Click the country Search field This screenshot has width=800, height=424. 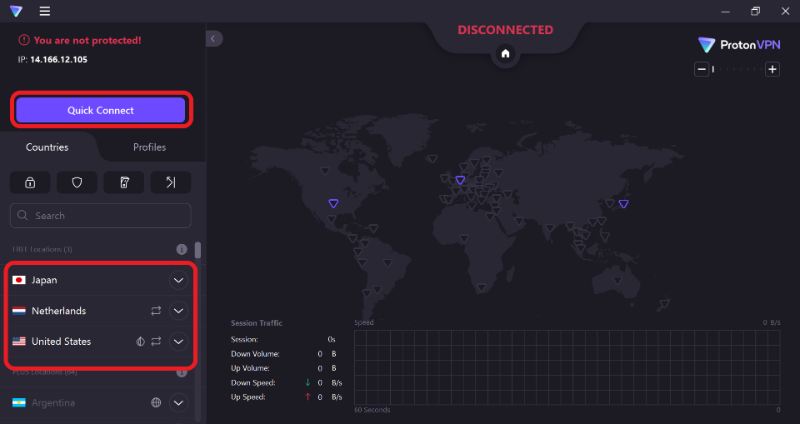(100, 215)
